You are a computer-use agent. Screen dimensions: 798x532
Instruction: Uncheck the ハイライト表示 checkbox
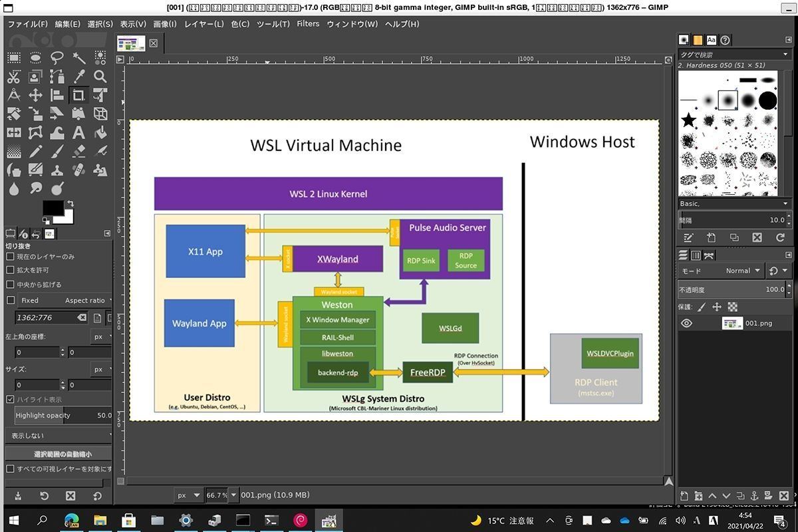click(10, 400)
